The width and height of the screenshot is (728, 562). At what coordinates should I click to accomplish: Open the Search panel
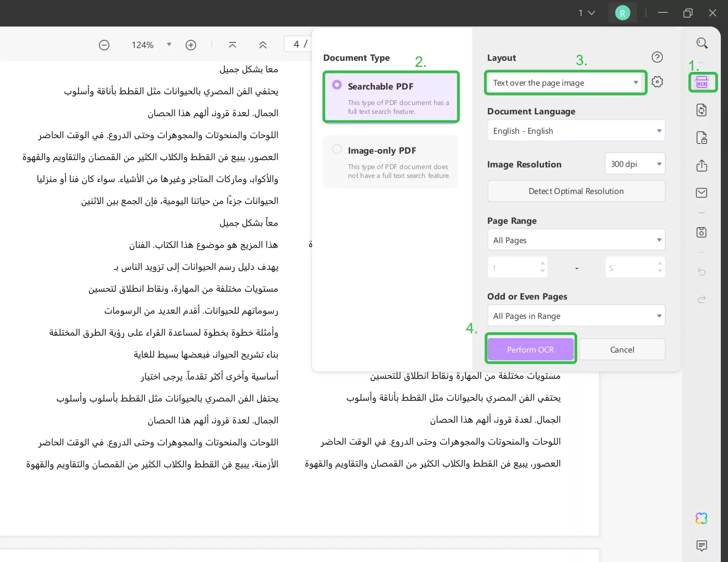point(702,43)
